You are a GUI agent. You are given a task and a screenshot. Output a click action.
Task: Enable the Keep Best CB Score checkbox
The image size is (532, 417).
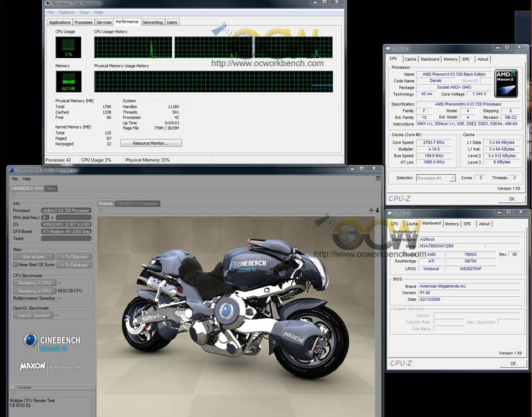(x=15, y=265)
